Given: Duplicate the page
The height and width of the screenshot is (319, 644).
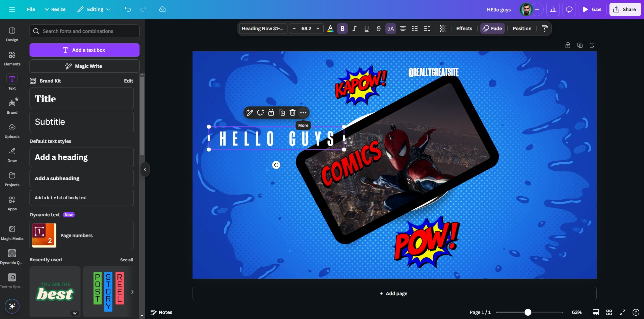Looking at the screenshot, I should click(x=580, y=45).
